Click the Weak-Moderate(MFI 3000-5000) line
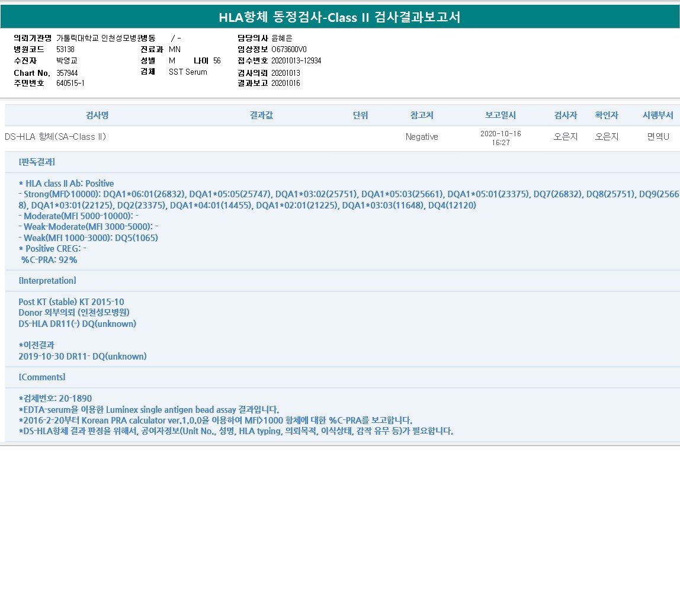Viewport: 680px width, 616px height. click(88, 226)
